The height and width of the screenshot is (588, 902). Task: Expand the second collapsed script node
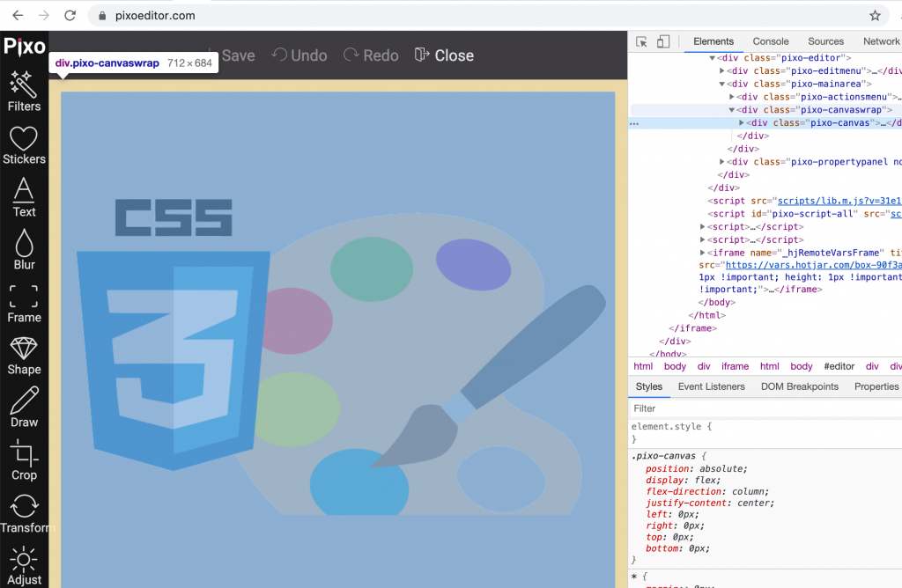pos(702,239)
